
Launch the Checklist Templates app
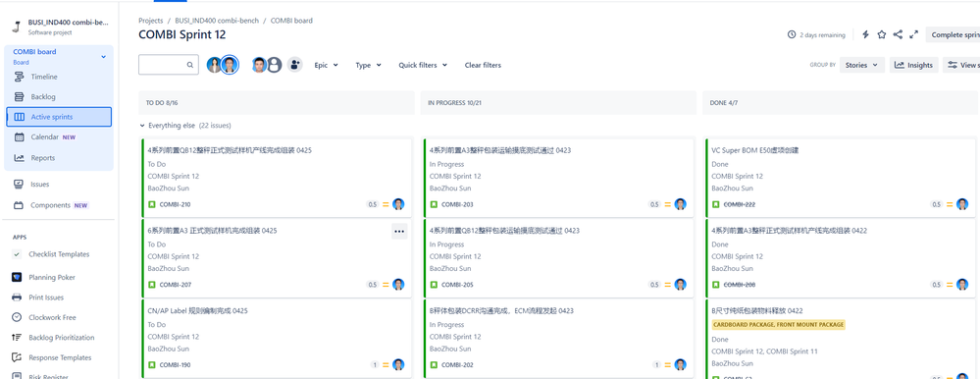tap(59, 254)
